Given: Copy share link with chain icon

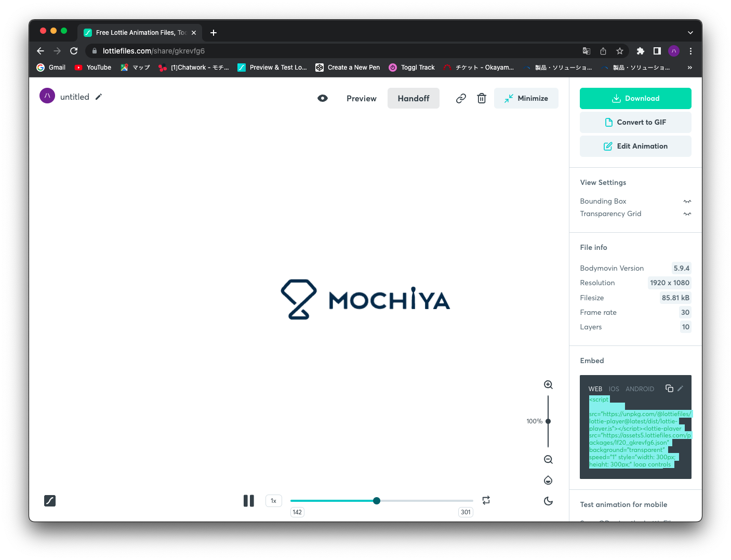Looking at the screenshot, I should coord(461,98).
